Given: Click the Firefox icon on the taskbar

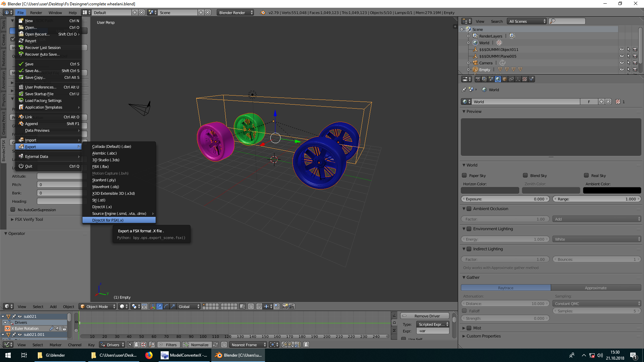Looking at the screenshot, I should pos(149,355).
